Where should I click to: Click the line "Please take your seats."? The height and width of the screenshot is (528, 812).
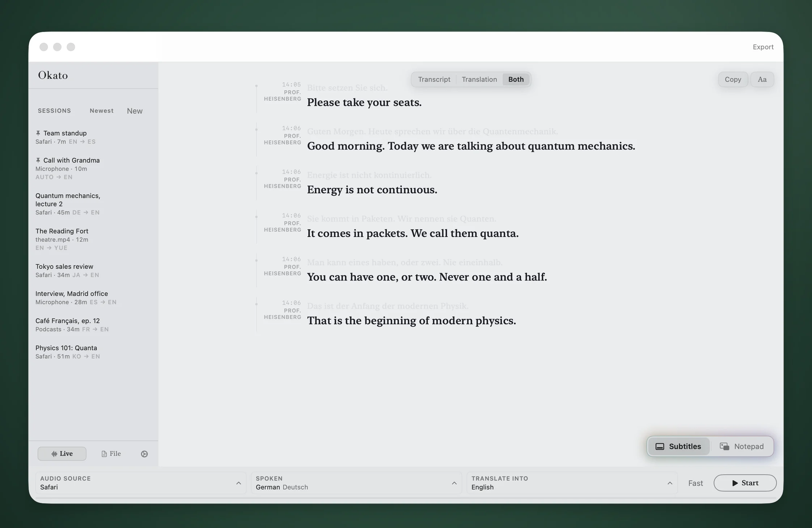coord(364,102)
